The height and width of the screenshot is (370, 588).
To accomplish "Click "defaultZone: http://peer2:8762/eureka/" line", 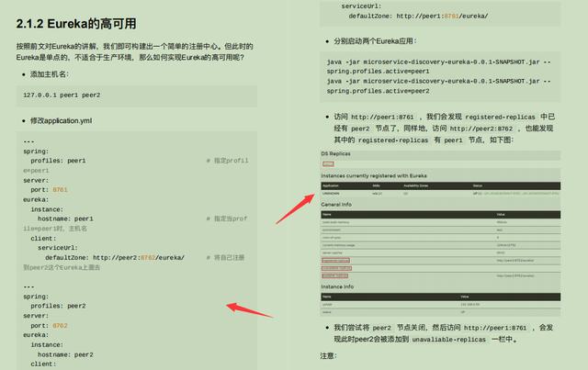I will (115, 258).
